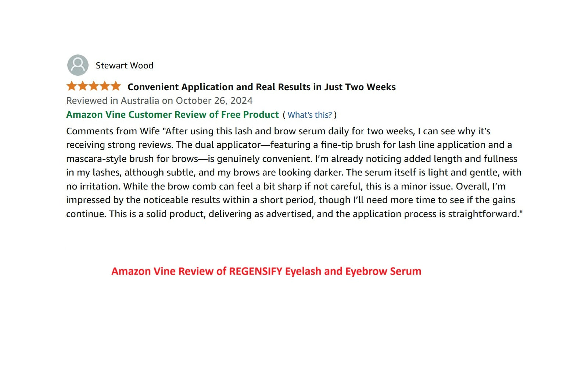Viewport: 588px width, 368px height.
Task: Click the phrase "receiving strong reviews" in the review
Action: 119,145
